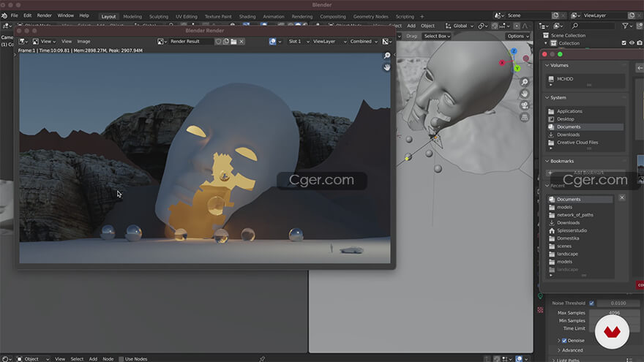Image resolution: width=644 pixels, height=362 pixels.
Task: Toggle Collection exclude checkbox in outliner
Action: (624, 43)
